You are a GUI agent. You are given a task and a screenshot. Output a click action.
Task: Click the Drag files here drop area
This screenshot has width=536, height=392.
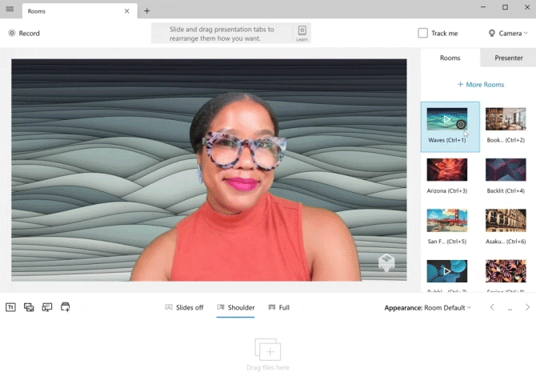point(268,354)
